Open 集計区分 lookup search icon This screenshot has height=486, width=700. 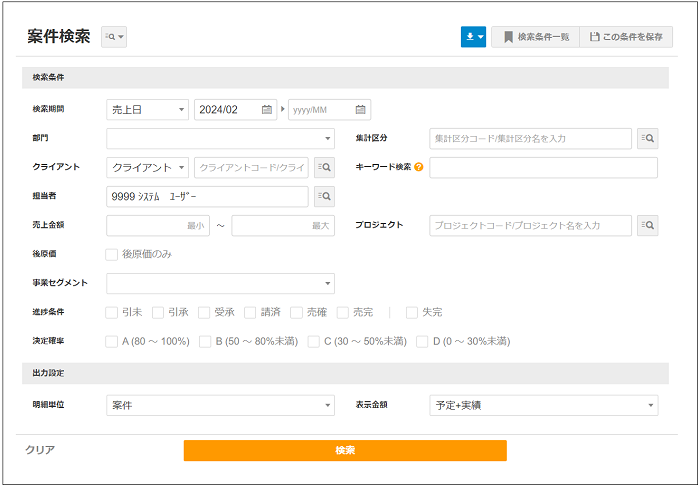coord(647,138)
